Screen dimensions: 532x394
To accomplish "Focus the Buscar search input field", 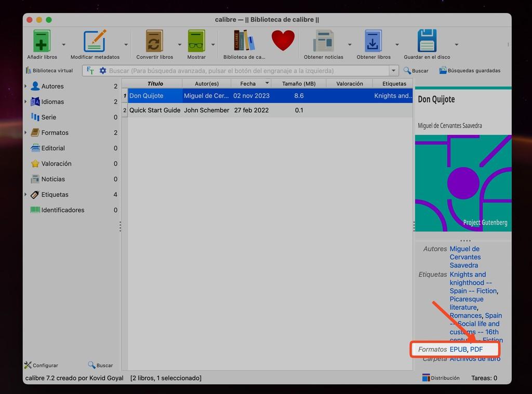I will [249, 71].
